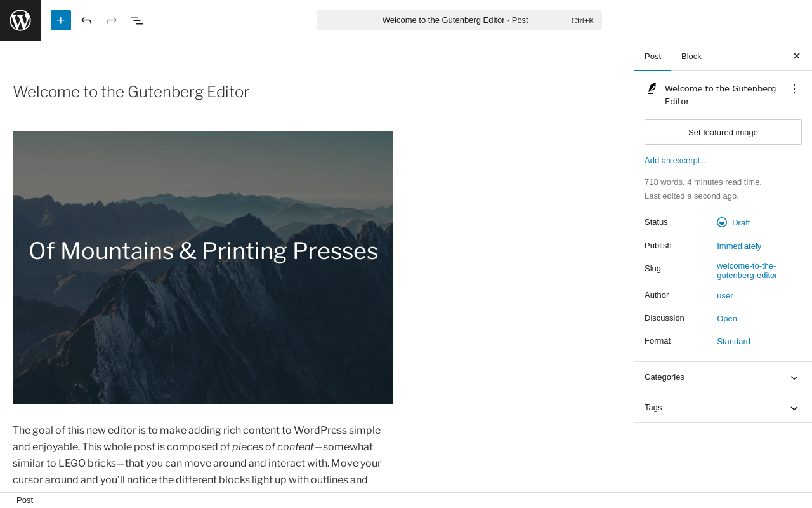Click the Add an excerpt link
The image size is (812, 508).
coord(676,161)
